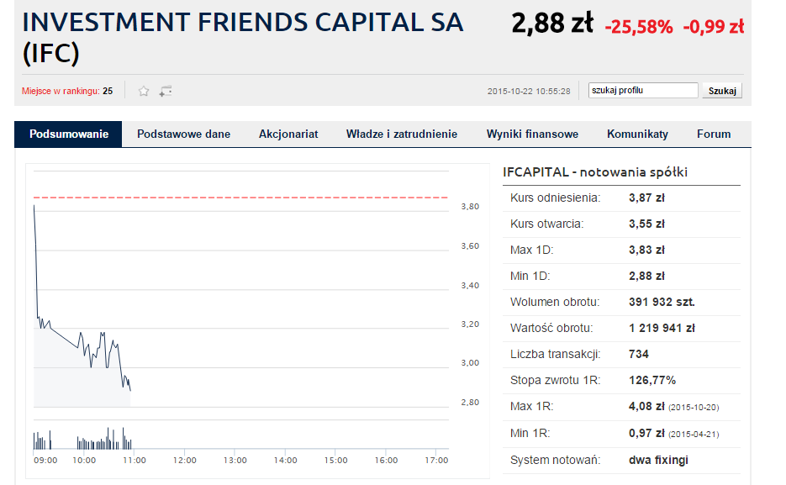Open the Podsumowanie tab

coord(68,134)
